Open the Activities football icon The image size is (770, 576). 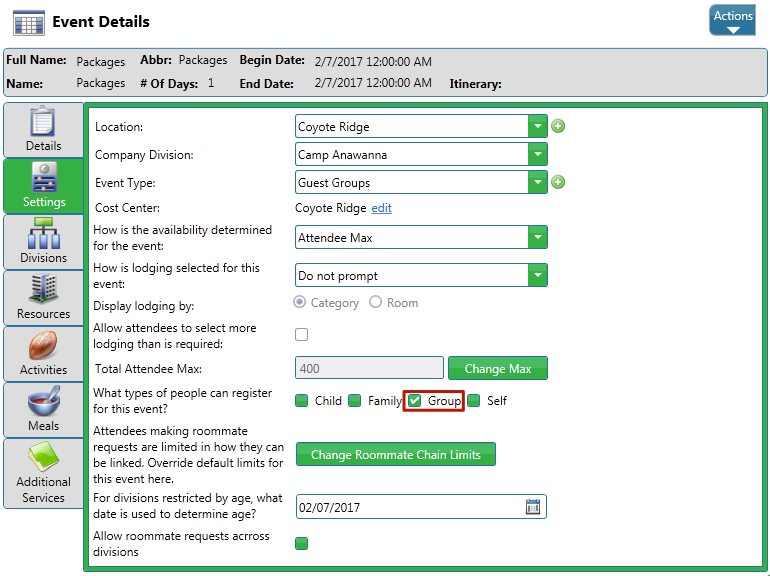(x=43, y=346)
